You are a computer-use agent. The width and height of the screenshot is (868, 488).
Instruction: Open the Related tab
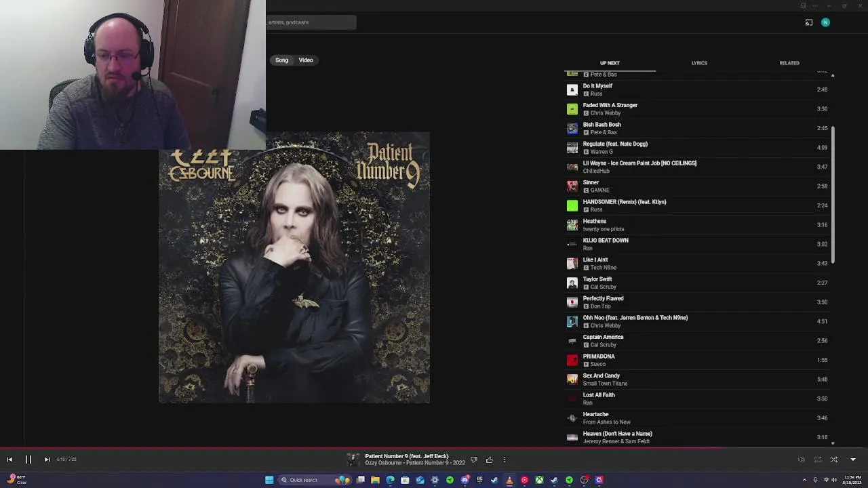coord(789,63)
